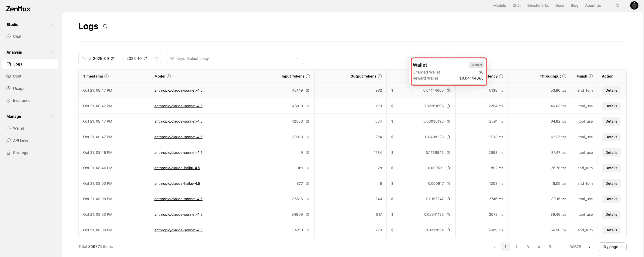This screenshot has width=644, height=257.
Task: Collapse the Manage sidebar section
Action: point(52,117)
